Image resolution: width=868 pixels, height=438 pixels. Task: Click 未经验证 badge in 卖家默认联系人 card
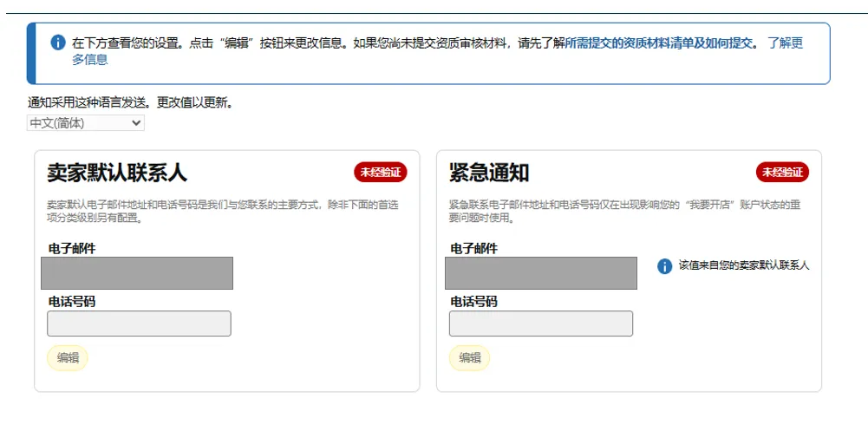380,173
